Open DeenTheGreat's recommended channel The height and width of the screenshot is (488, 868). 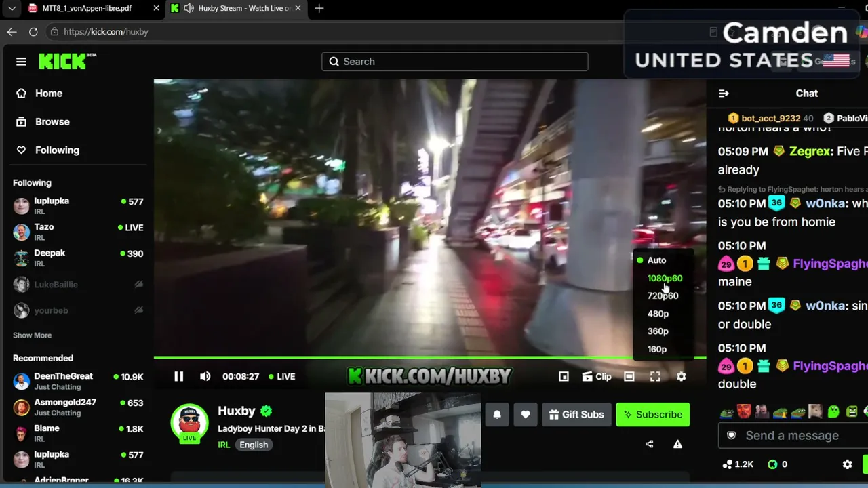pyautogui.click(x=79, y=381)
